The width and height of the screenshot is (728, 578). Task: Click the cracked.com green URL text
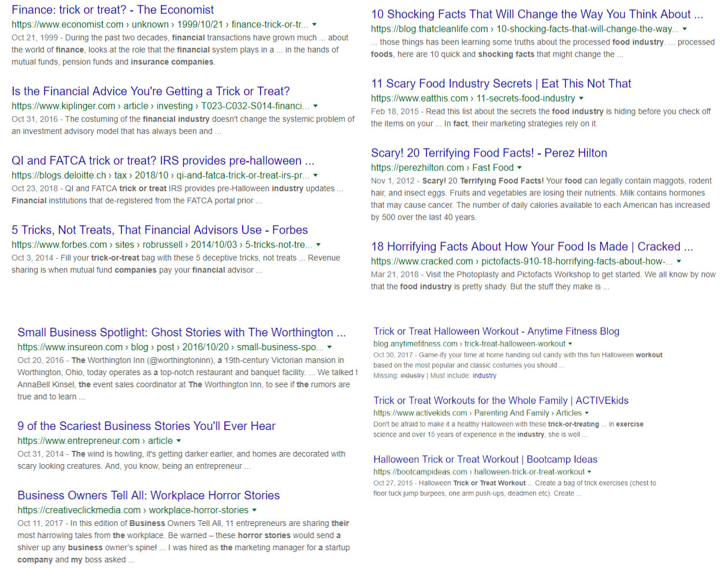pyautogui.click(x=522, y=262)
